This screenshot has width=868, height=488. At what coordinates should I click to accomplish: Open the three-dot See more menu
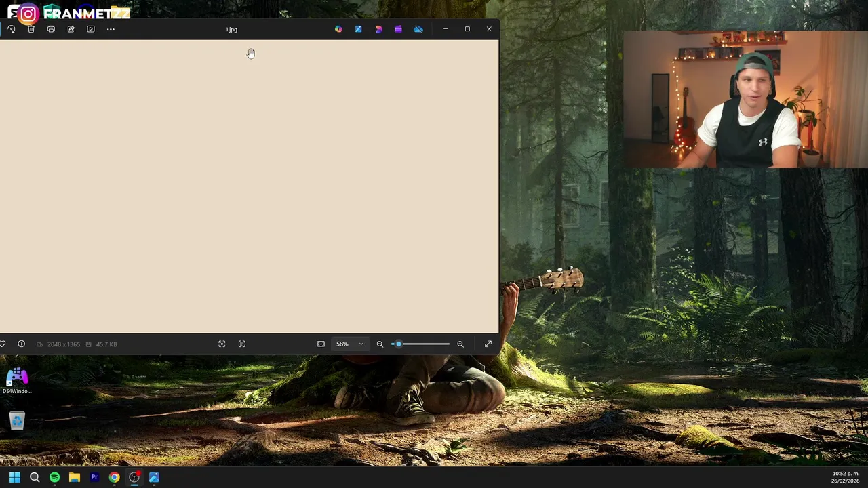111,29
